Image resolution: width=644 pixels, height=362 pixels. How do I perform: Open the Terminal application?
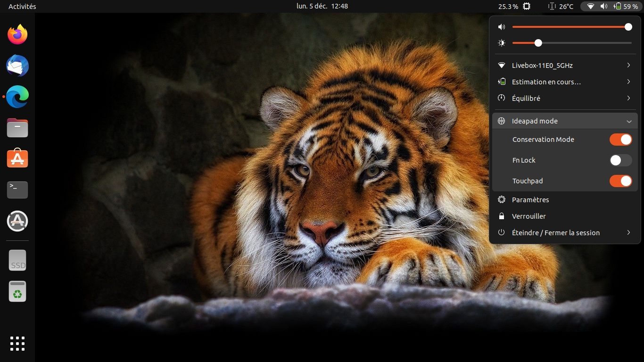point(17,190)
